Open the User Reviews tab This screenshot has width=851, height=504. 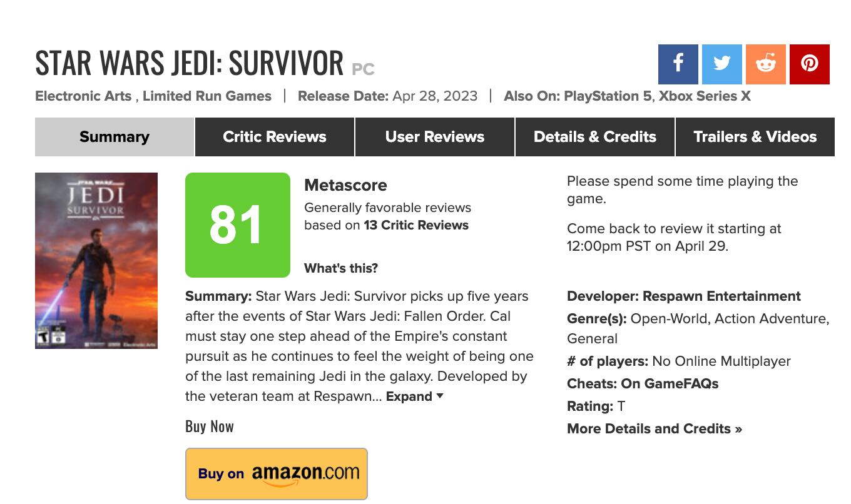434,136
